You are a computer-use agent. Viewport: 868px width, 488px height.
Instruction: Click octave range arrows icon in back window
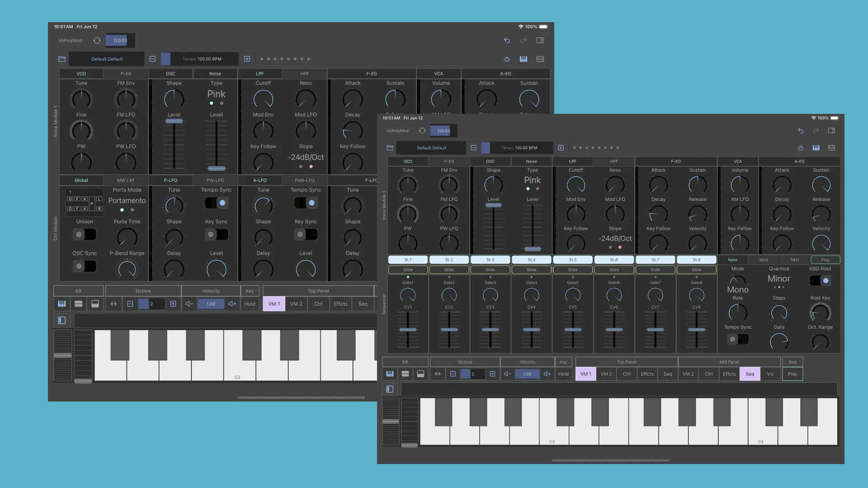pyautogui.click(x=113, y=304)
